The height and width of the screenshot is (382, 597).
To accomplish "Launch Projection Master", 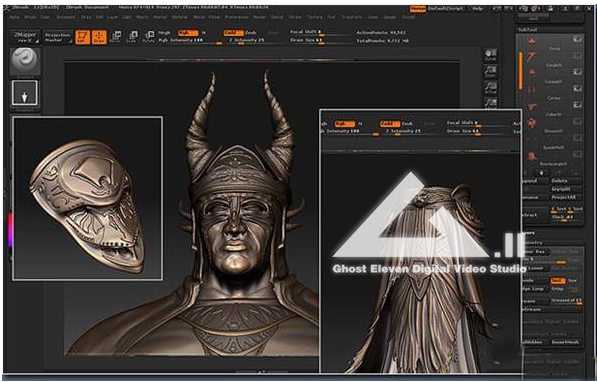I will 57,37.
